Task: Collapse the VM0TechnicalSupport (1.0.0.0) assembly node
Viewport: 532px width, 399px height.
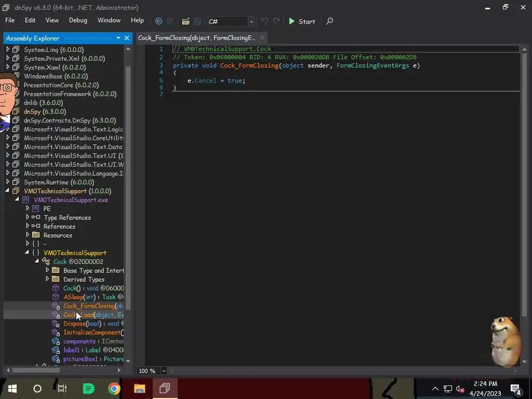Action: point(7,191)
